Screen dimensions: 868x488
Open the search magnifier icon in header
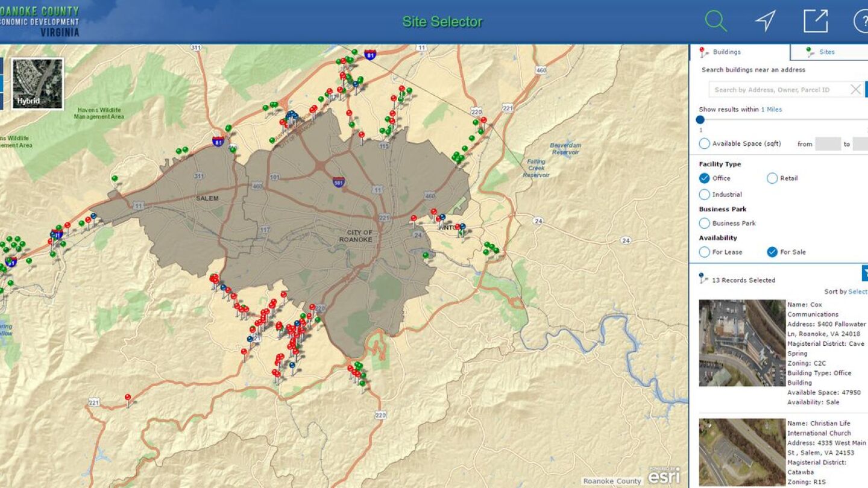pyautogui.click(x=715, y=21)
